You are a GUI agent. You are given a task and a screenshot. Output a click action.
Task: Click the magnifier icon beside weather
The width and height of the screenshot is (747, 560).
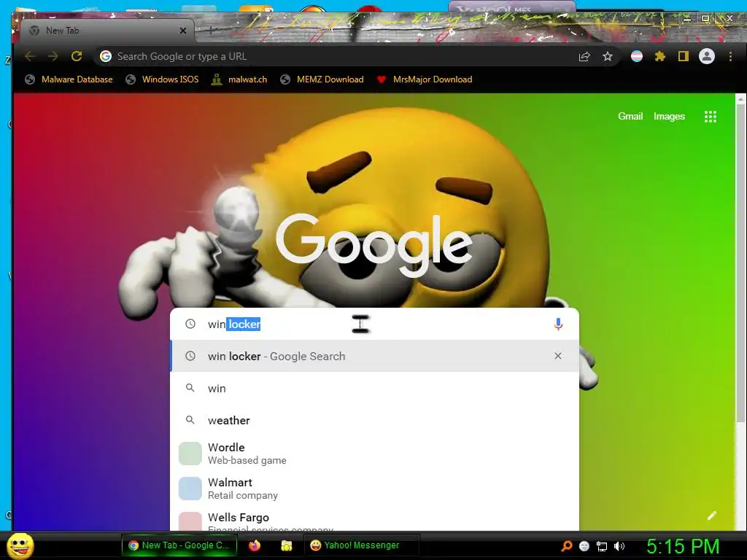click(x=190, y=420)
